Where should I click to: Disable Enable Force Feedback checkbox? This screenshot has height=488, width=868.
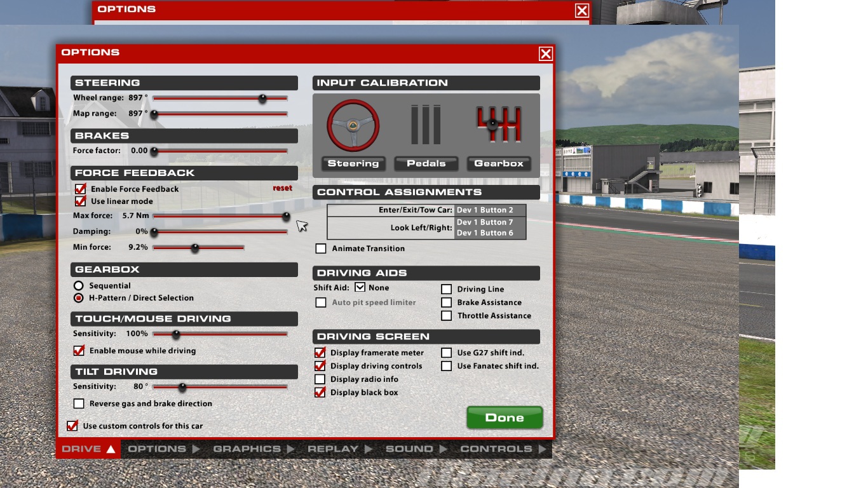click(80, 189)
